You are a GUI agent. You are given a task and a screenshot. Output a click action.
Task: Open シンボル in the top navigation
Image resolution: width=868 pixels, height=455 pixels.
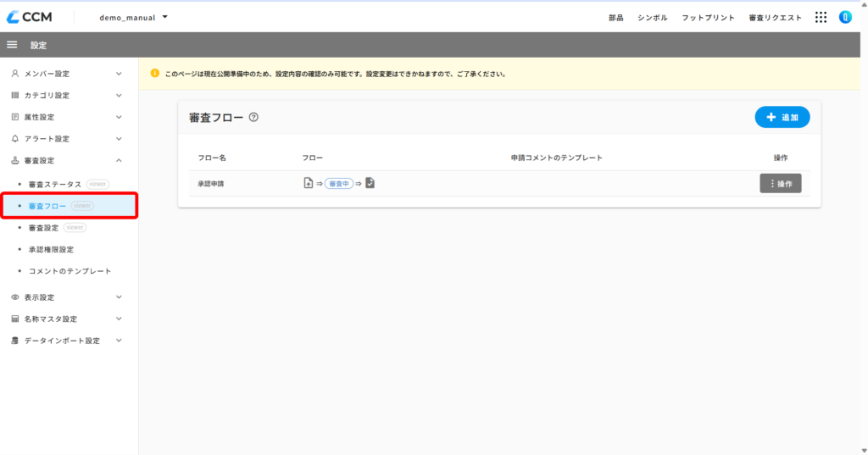point(652,18)
